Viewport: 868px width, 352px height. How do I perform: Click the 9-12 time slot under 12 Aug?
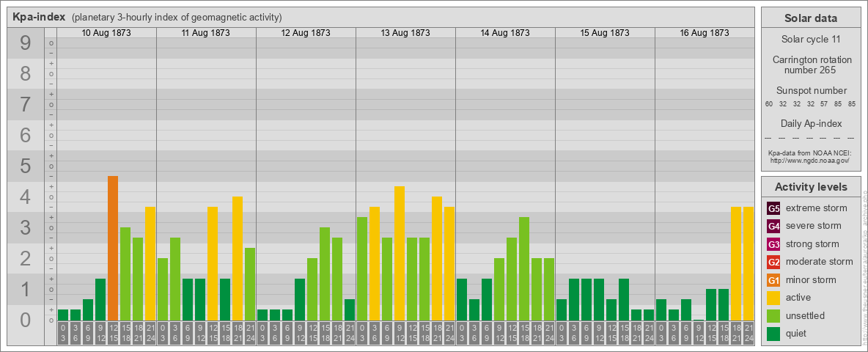(x=300, y=333)
